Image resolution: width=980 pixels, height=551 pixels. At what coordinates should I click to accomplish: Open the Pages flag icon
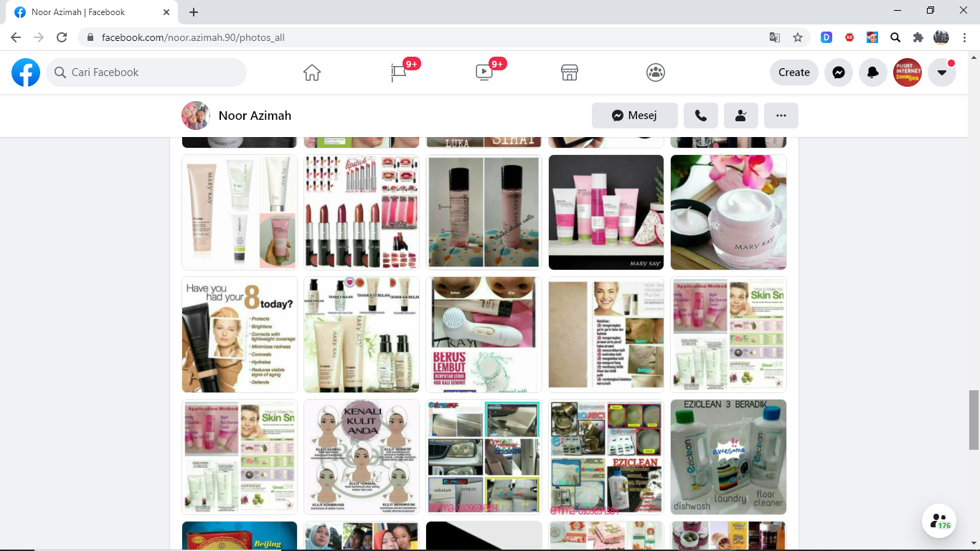pyautogui.click(x=398, y=72)
